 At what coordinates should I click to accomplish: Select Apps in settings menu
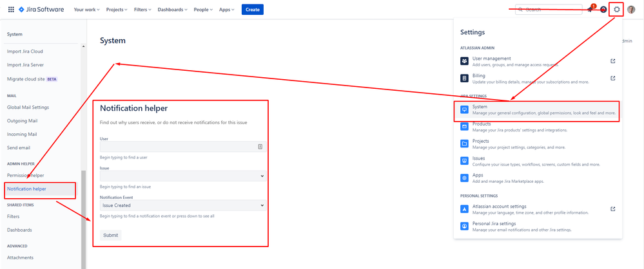(538, 178)
